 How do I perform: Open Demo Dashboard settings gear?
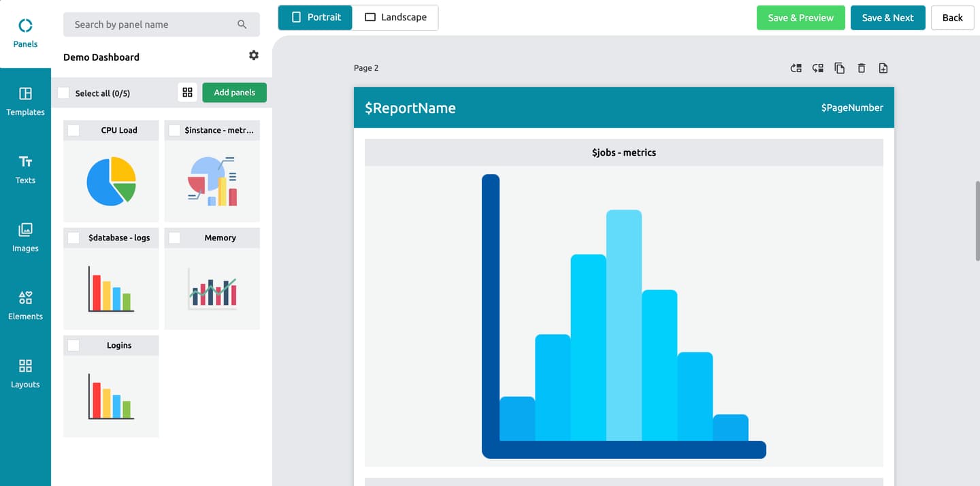click(254, 56)
